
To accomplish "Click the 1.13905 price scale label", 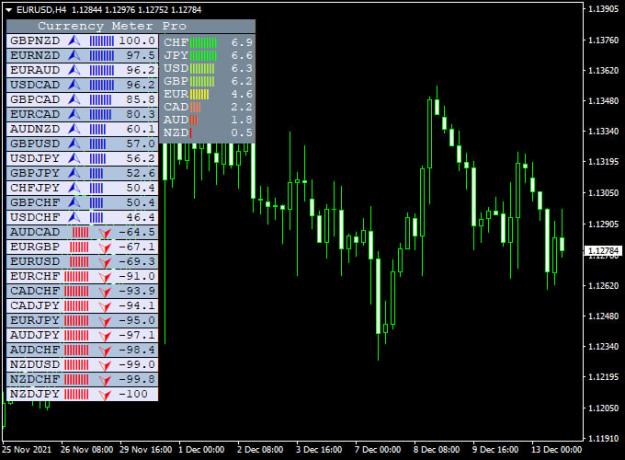I will click(x=603, y=9).
